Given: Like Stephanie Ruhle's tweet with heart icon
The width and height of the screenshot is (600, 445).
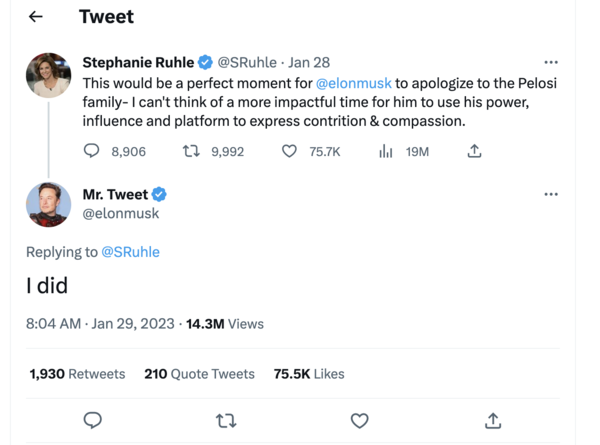Looking at the screenshot, I should click(289, 151).
